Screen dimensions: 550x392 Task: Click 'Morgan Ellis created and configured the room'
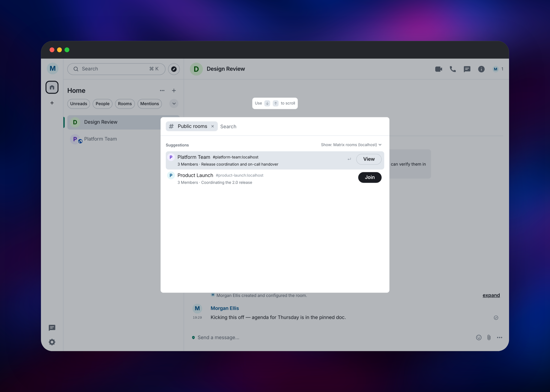[x=262, y=295]
